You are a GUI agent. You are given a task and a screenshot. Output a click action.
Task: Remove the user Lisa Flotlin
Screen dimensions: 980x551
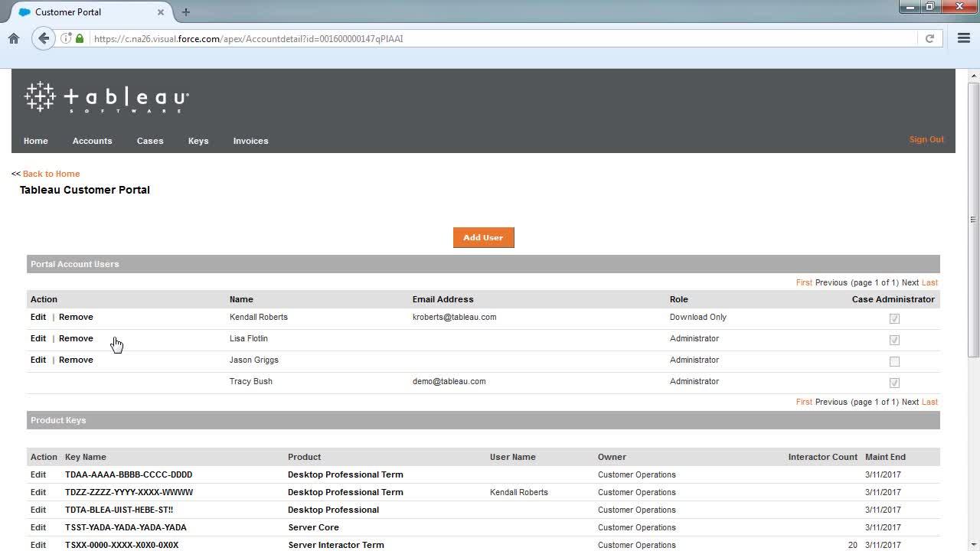click(x=76, y=338)
